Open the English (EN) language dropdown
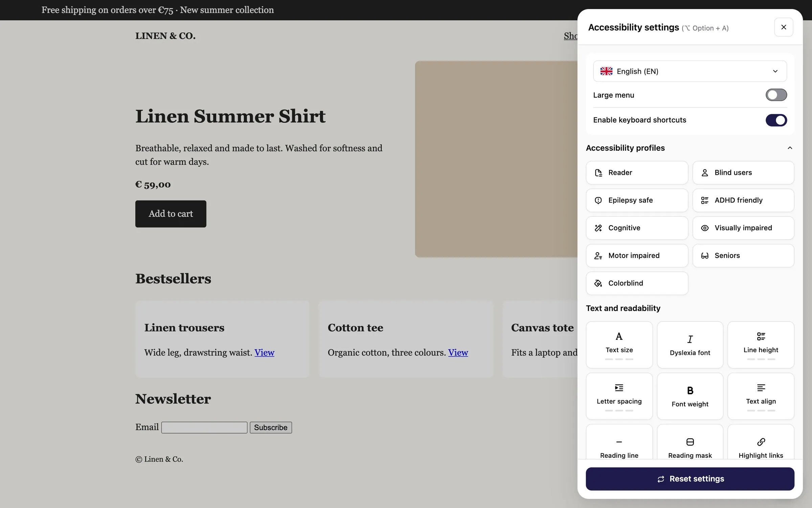This screenshot has height=508, width=812. [x=690, y=71]
